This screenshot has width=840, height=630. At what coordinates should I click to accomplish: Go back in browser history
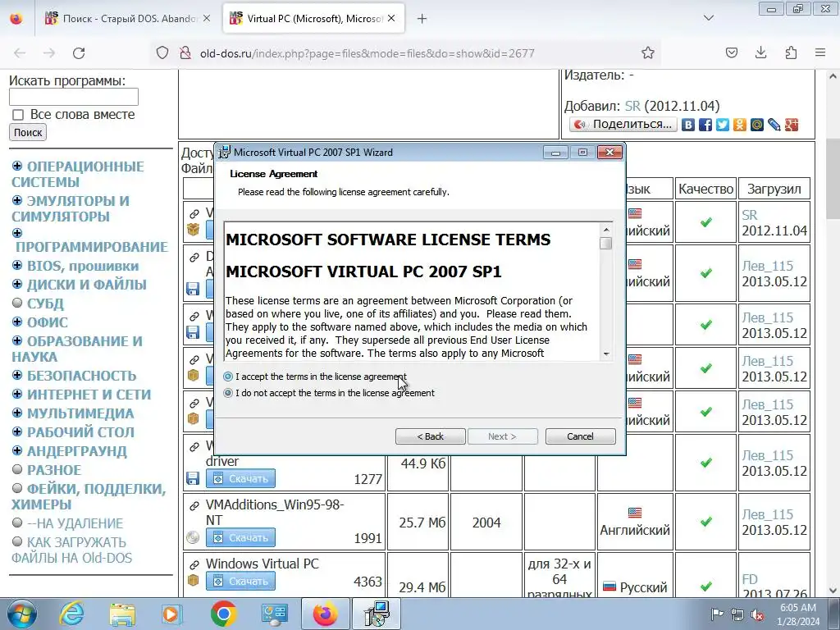pyautogui.click(x=20, y=53)
